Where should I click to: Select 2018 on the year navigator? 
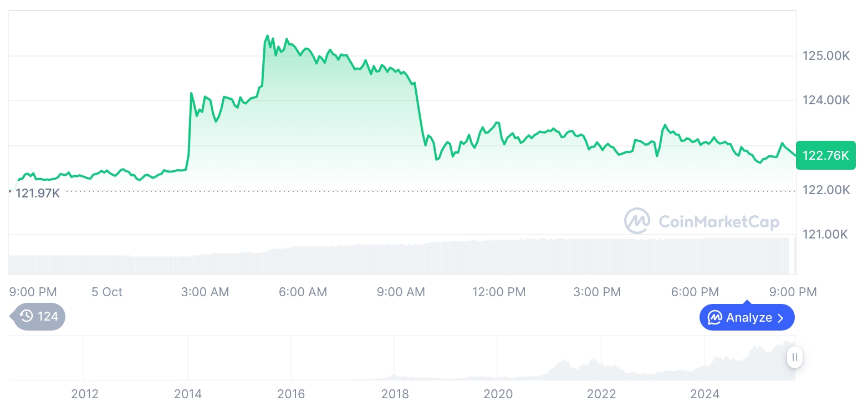pyautogui.click(x=395, y=394)
